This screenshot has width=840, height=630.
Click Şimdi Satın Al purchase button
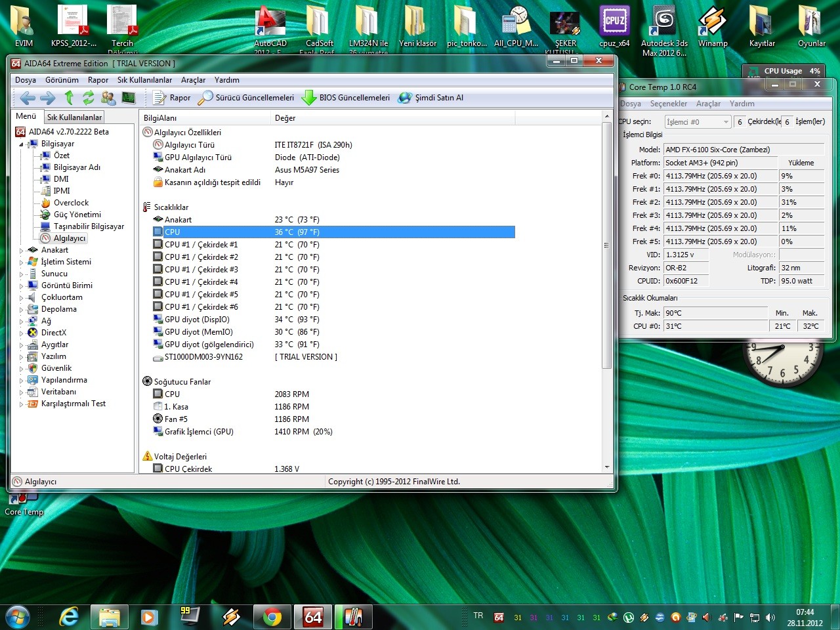coord(431,98)
